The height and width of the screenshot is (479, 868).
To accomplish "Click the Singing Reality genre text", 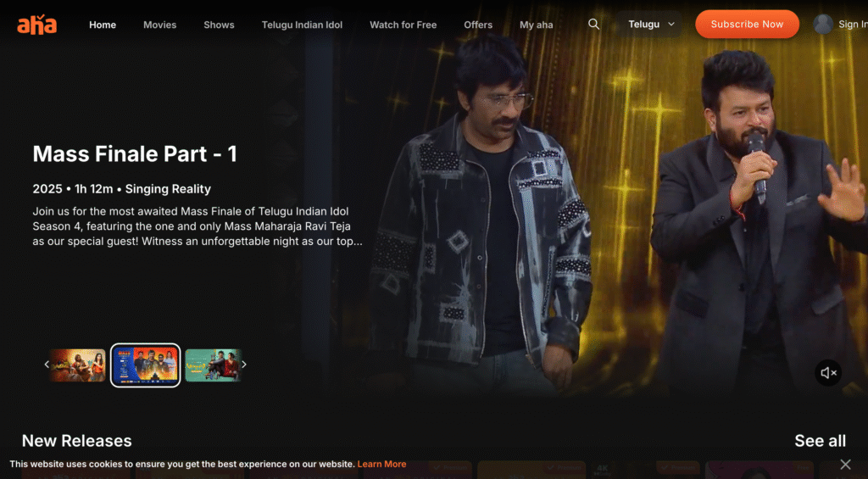I will pyautogui.click(x=168, y=189).
